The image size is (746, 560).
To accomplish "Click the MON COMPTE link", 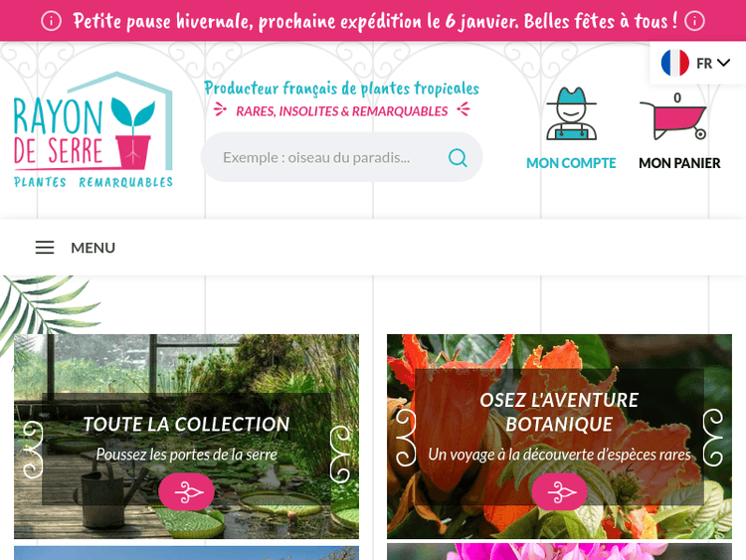I will coord(571,163).
